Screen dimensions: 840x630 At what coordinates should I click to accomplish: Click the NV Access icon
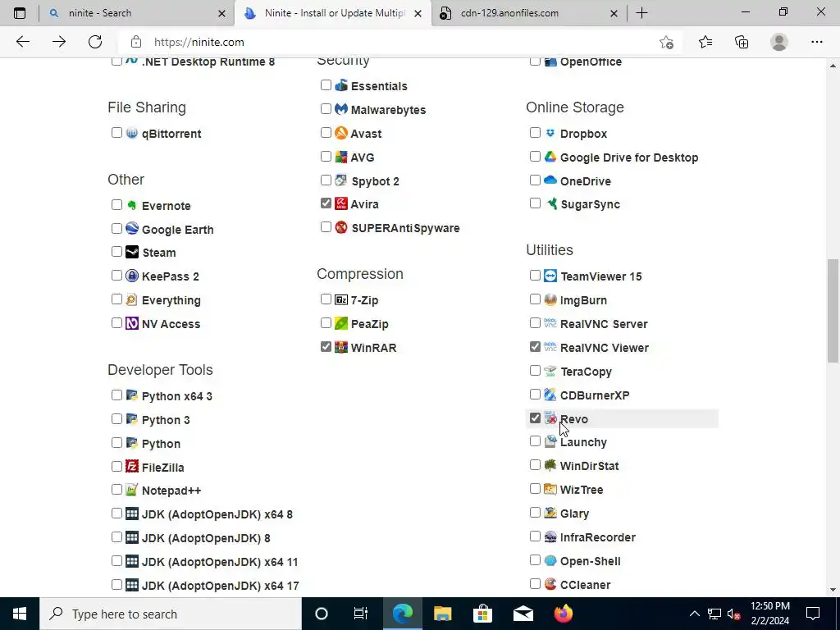(x=132, y=323)
